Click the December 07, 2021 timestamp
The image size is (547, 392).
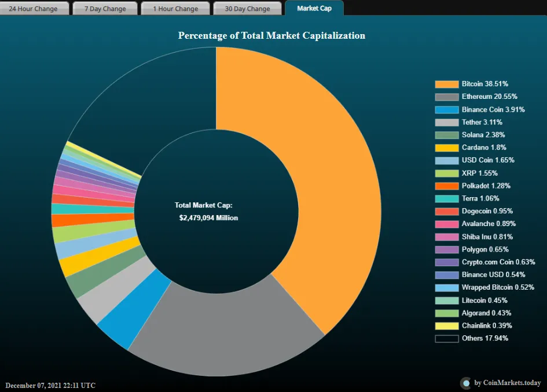[x=50, y=386]
